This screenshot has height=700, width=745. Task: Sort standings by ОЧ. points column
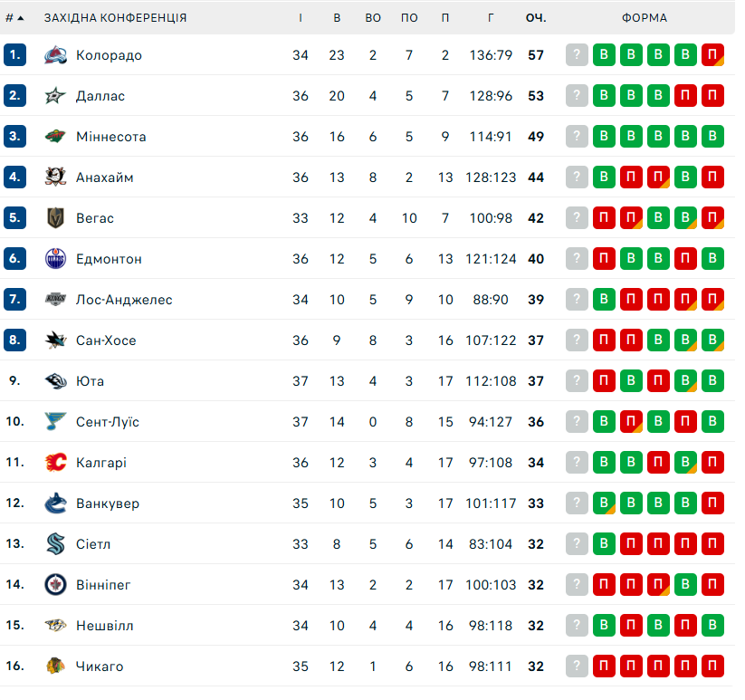pos(536,18)
